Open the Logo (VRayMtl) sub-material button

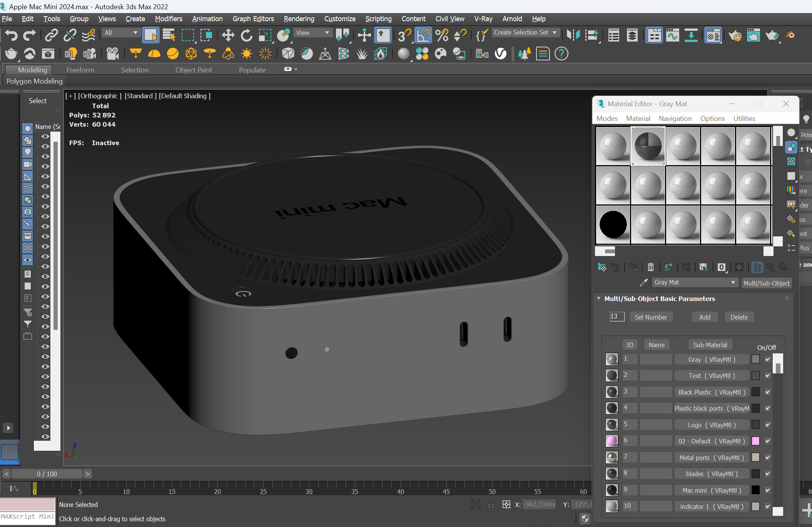pyautogui.click(x=712, y=425)
